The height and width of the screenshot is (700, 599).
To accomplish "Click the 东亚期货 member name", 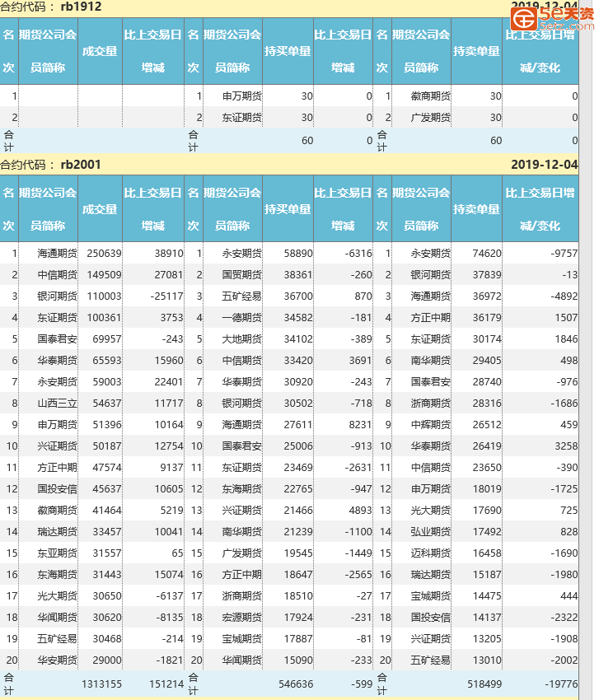I will (x=57, y=553).
